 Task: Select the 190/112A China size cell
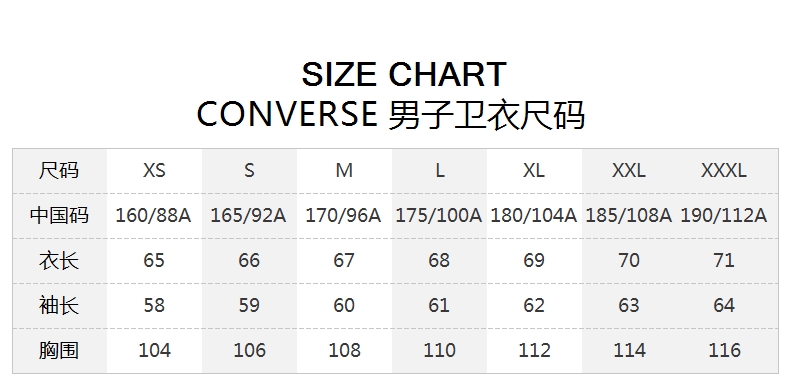[723, 216]
